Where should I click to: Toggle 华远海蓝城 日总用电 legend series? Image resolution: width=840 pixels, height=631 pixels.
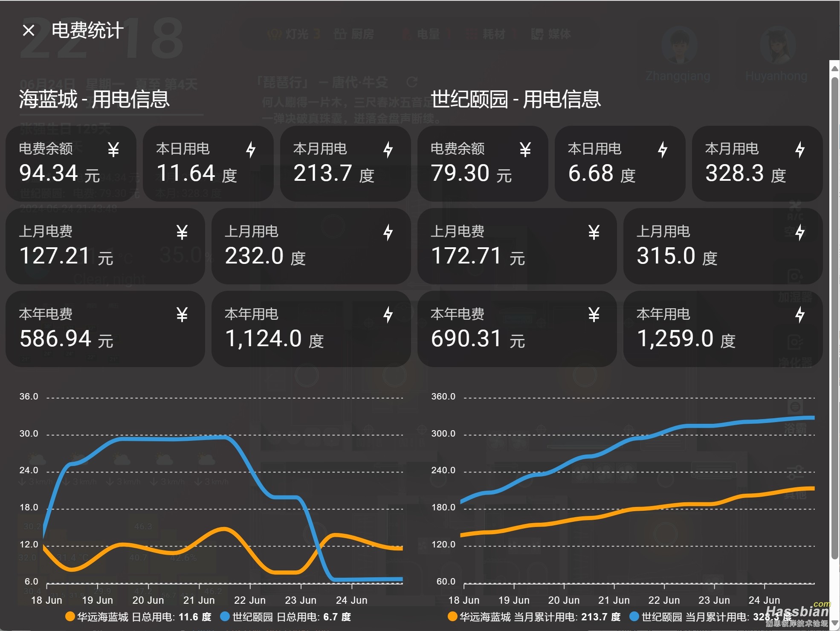[x=138, y=617]
